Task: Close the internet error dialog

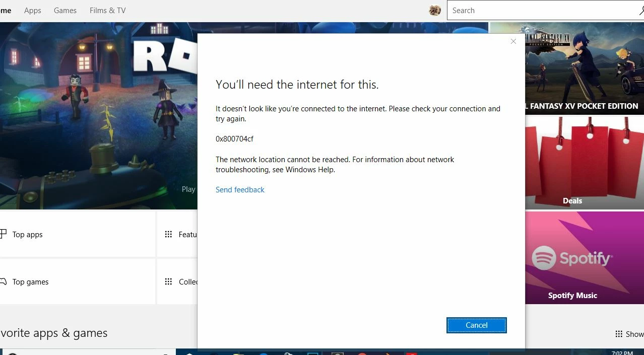Action: click(x=513, y=41)
